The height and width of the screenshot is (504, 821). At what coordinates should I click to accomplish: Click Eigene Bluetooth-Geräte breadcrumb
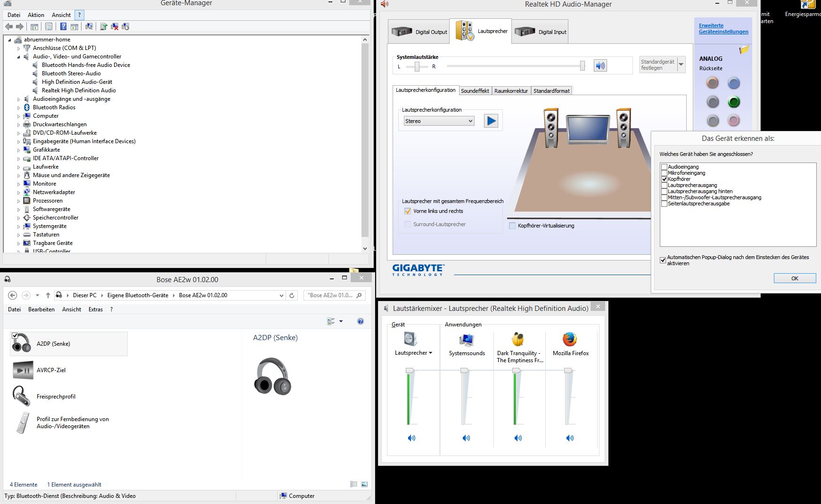coord(138,295)
